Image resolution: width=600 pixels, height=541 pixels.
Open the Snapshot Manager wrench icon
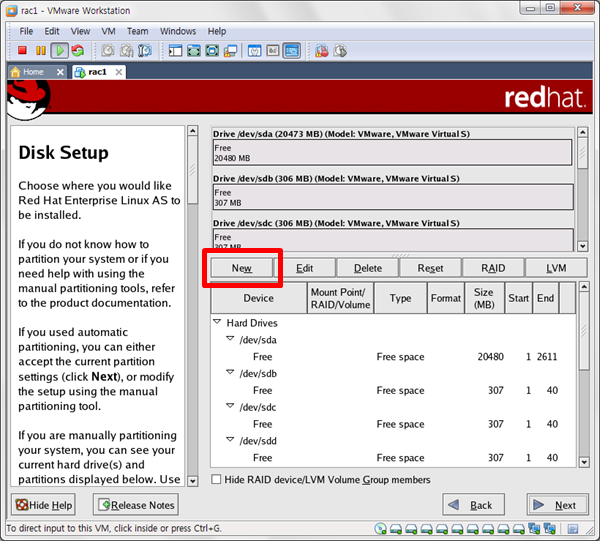pos(145,51)
